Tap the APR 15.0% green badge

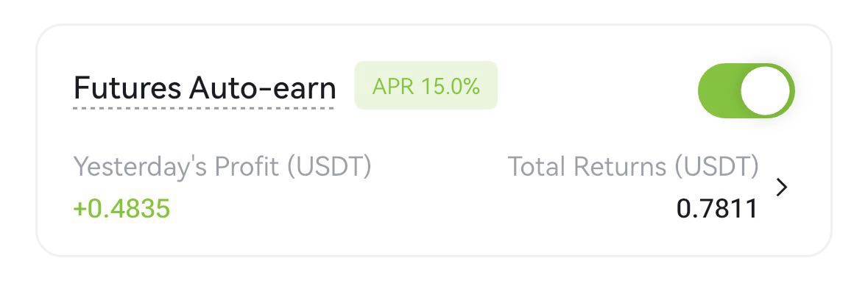coord(426,86)
